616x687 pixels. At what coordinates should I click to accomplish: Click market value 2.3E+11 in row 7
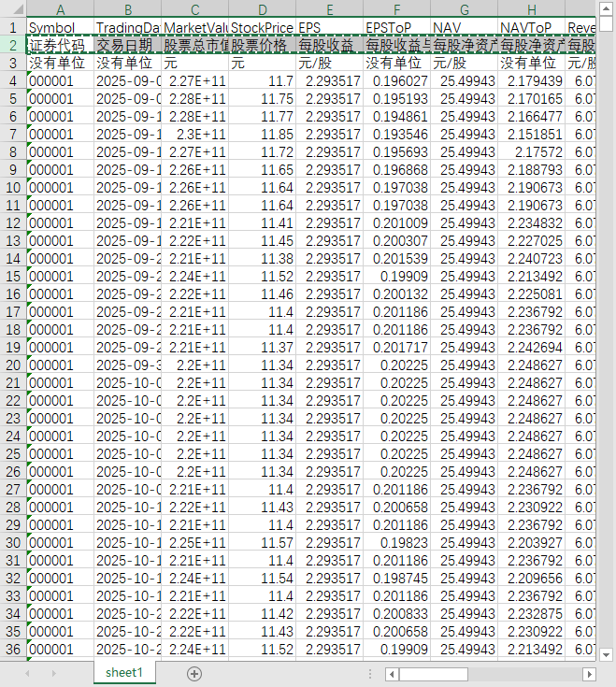(x=195, y=134)
